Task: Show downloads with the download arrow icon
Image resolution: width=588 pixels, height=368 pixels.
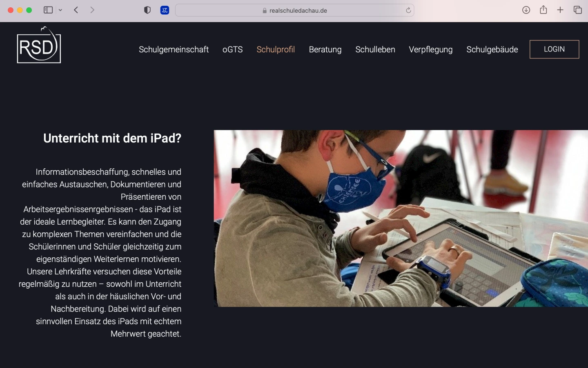Action: coord(526,10)
